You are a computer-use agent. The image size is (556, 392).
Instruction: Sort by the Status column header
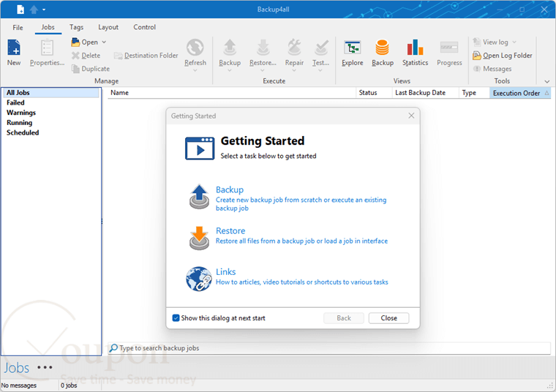[x=374, y=93]
